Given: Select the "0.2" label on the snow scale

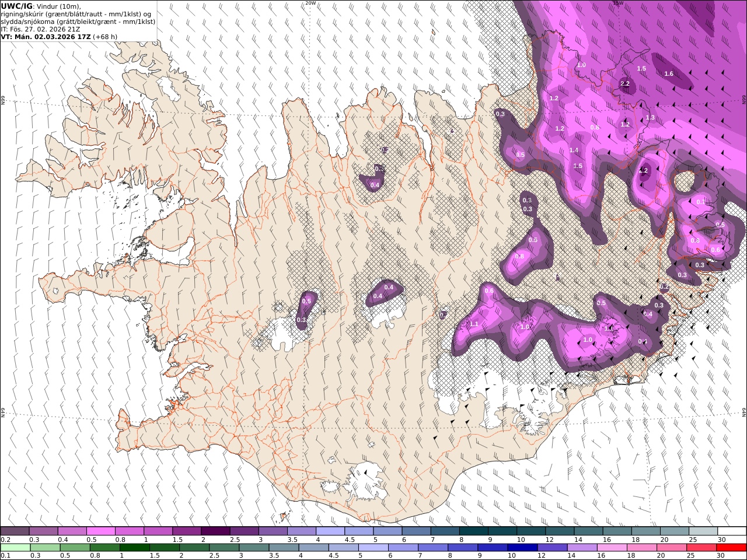Looking at the screenshot, I should (x=6, y=540).
